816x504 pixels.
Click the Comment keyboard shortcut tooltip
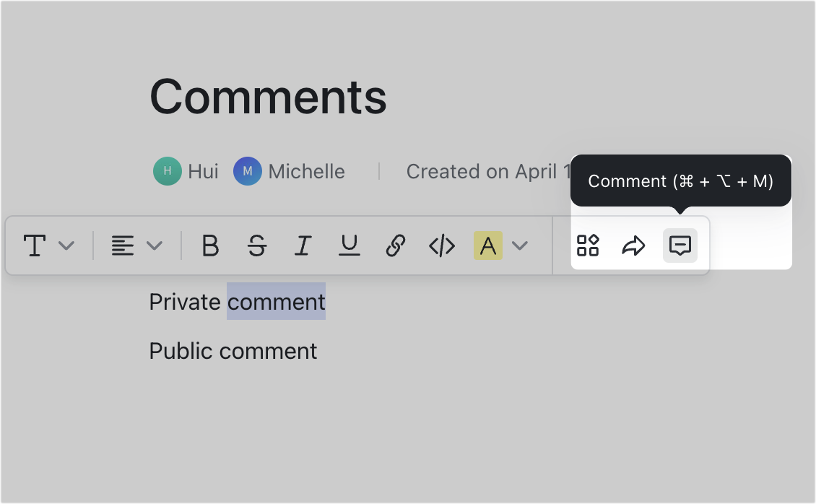[x=682, y=181]
